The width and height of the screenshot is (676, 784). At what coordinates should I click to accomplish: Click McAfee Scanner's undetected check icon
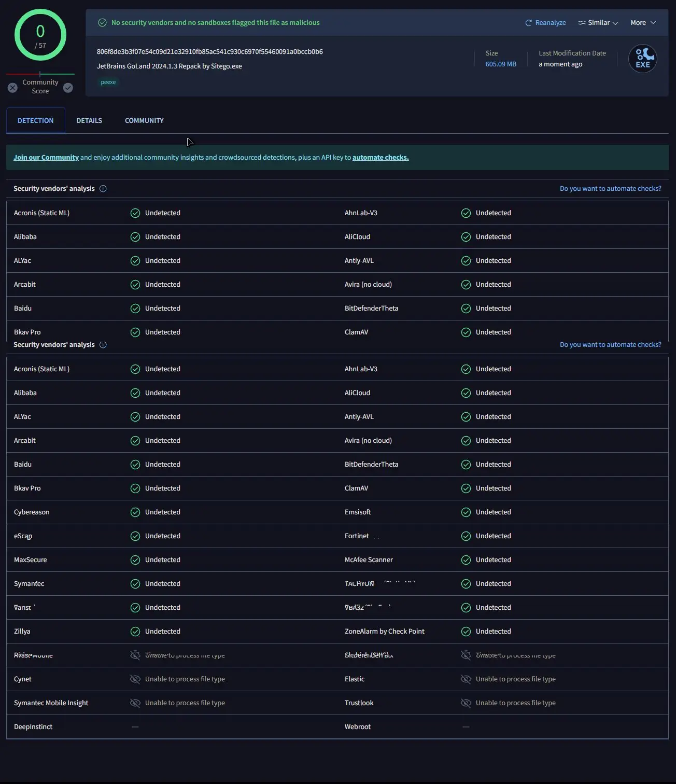466,560
